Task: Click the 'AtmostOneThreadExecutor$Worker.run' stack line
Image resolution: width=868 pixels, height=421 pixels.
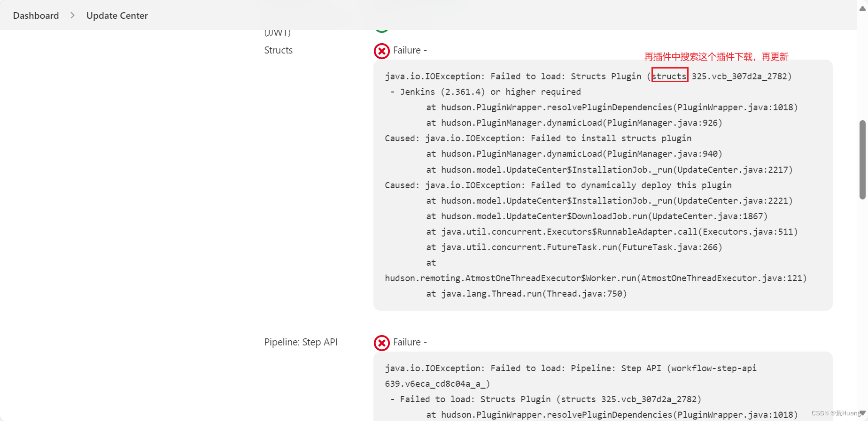Action: pos(596,278)
